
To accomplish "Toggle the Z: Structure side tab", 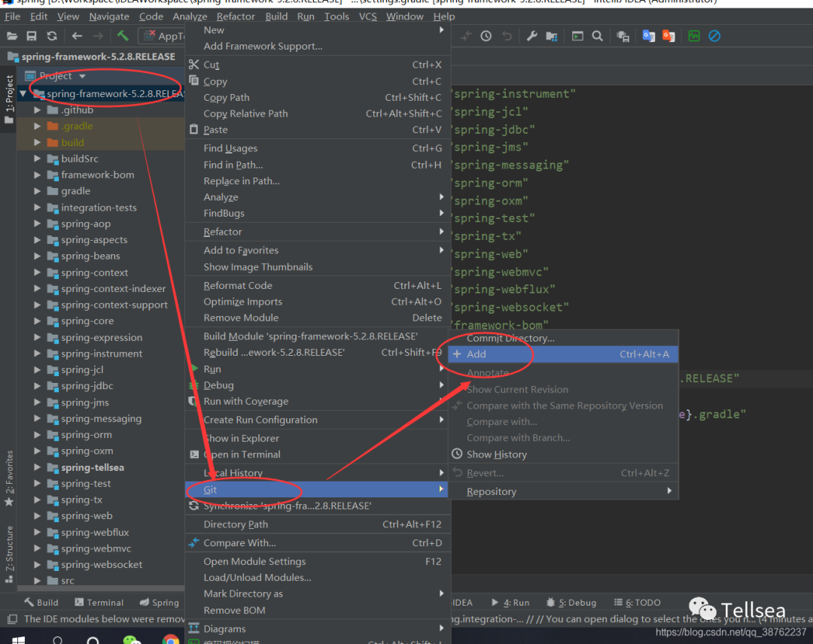I will (9, 554).
